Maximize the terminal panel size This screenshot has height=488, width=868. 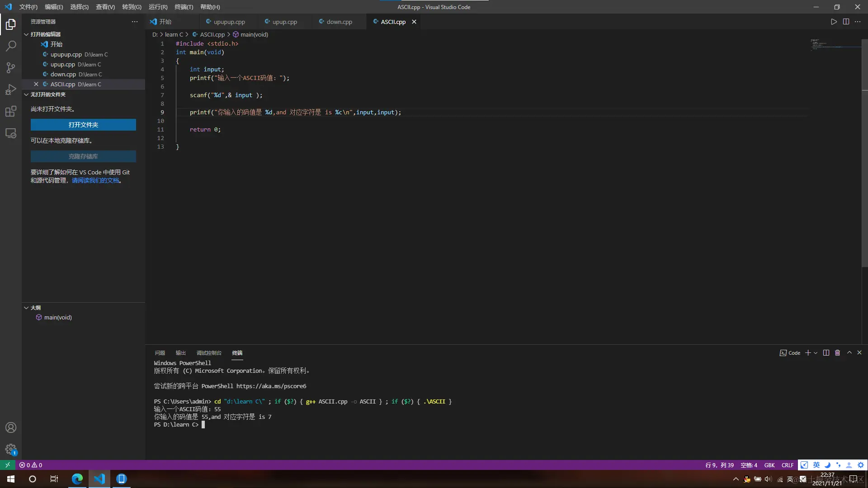(x=849, y=352)
